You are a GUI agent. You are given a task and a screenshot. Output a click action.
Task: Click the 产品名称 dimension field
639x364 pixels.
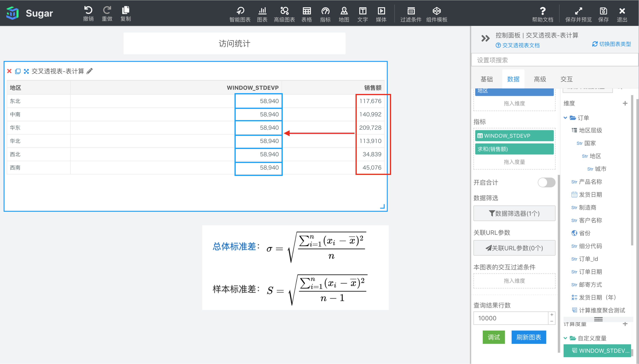(587, 182)
